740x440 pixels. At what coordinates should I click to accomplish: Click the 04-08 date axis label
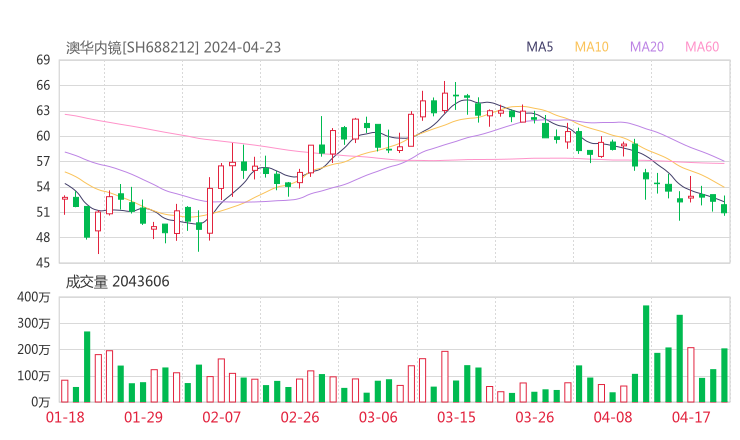613,417
